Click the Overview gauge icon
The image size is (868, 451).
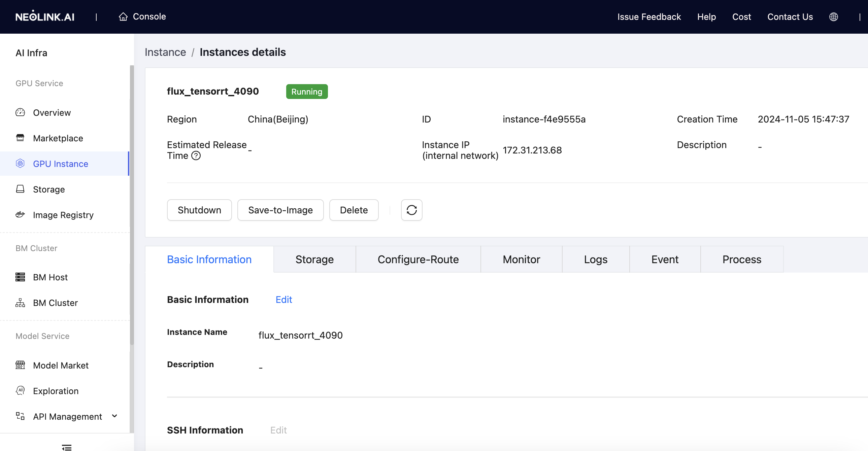point(20,112)
